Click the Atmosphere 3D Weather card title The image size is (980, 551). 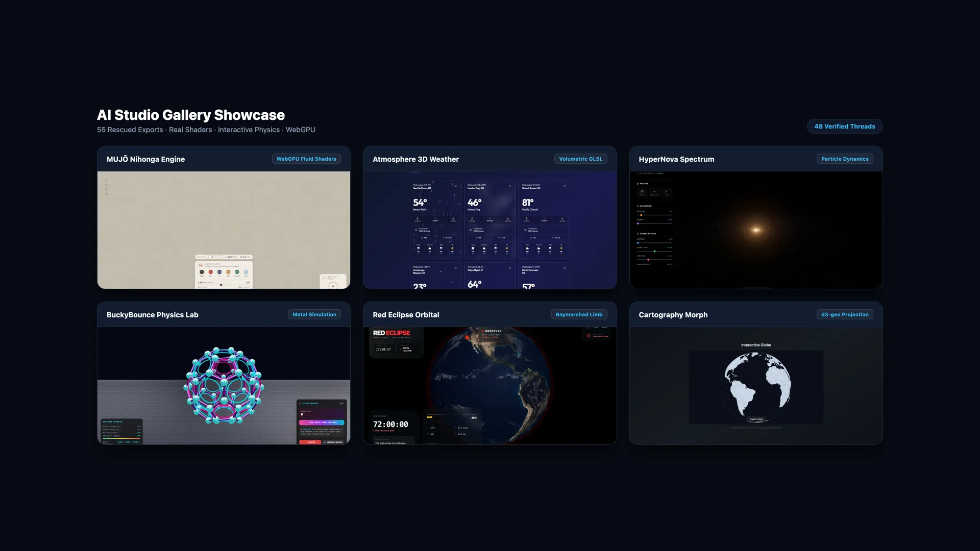click(x=415, y=159)
